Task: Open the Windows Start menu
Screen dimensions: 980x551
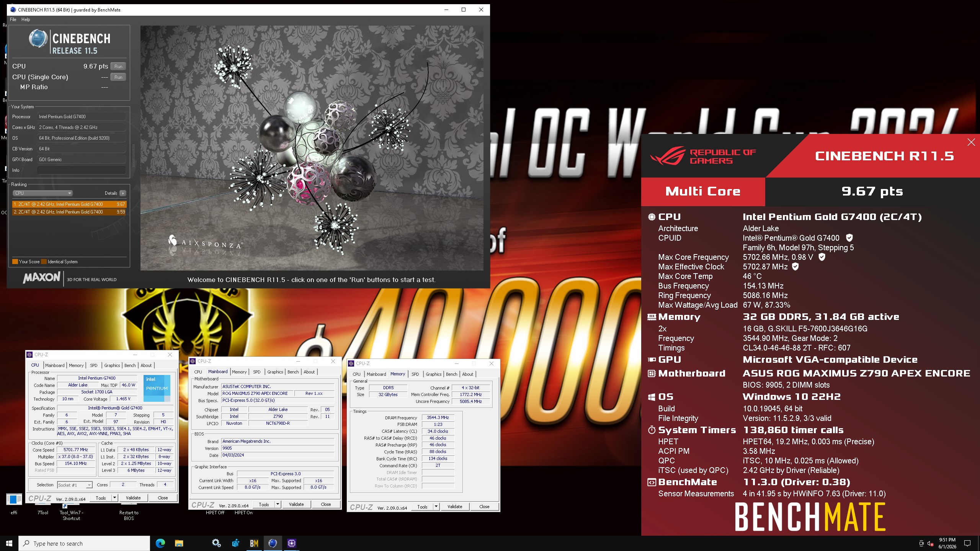Action: coord(9,543)
